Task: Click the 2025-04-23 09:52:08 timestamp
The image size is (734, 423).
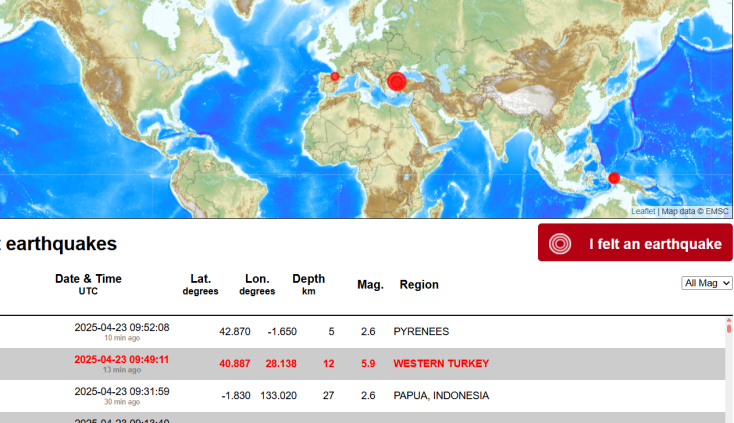Action: 121,327
